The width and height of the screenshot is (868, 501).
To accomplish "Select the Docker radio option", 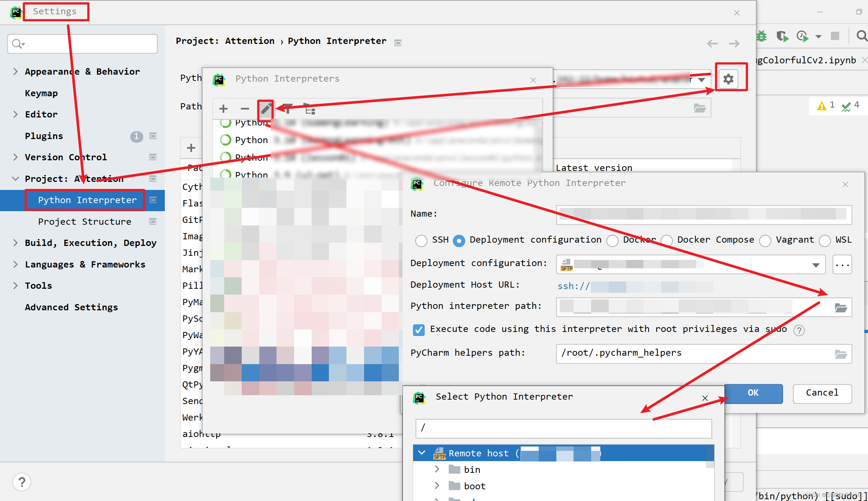I will (612, 240).
